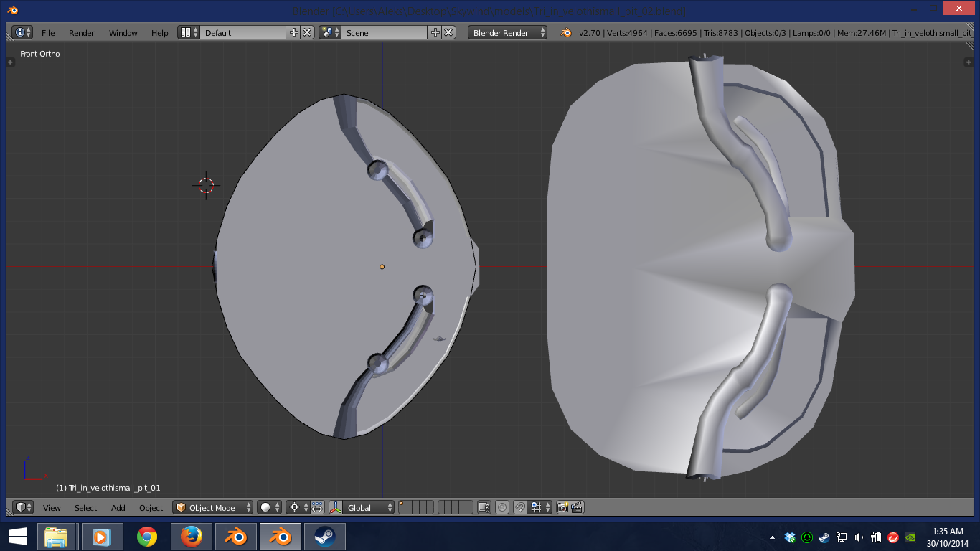Open Windows Start button
This screenshot has height=551, width=980.
[17, 537]
